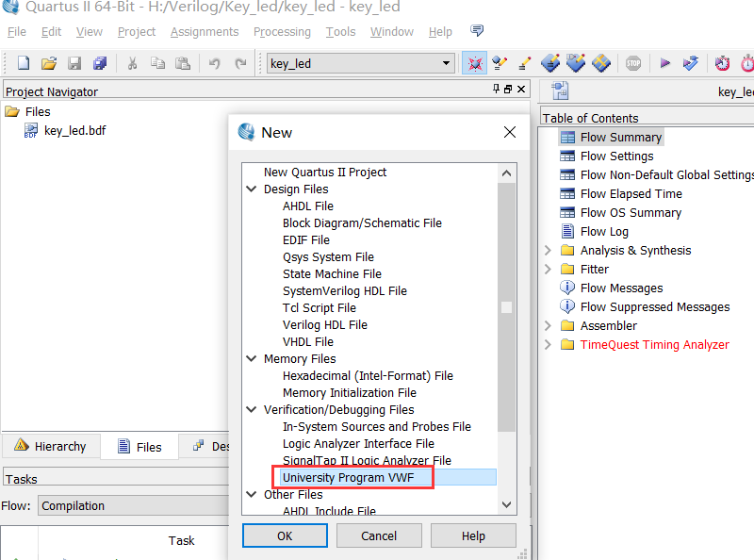
Task: Expand the Fitter folder
Action: 548,269
